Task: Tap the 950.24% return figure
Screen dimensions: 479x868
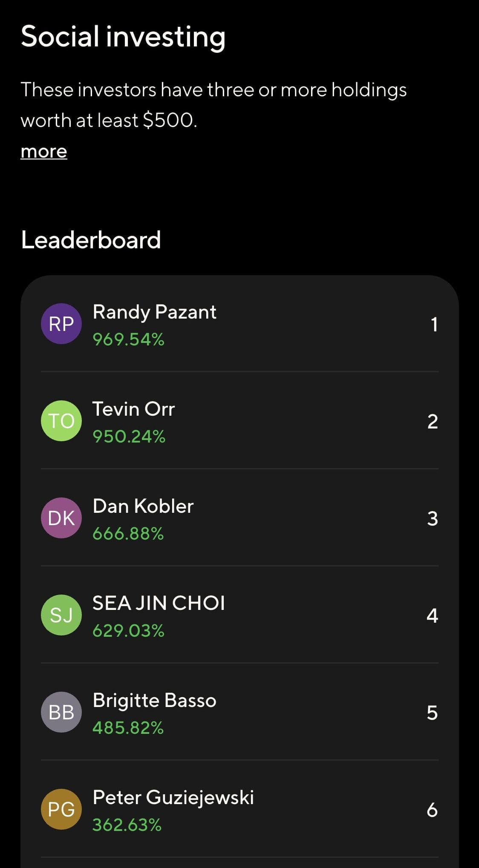Action: [x=129, y=437]
